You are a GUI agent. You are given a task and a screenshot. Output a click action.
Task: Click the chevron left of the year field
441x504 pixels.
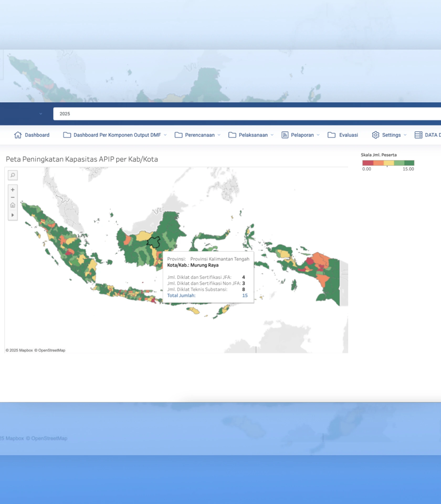tap(41, 114)
